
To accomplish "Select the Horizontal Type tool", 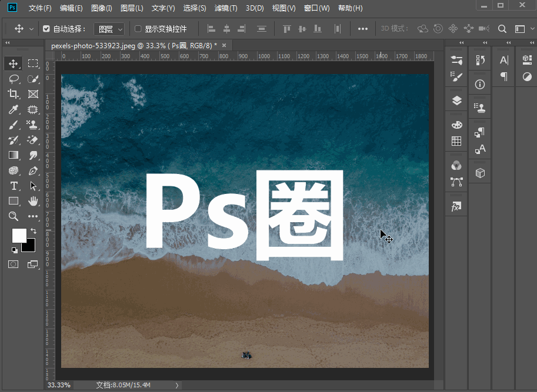I will [14, 185].
